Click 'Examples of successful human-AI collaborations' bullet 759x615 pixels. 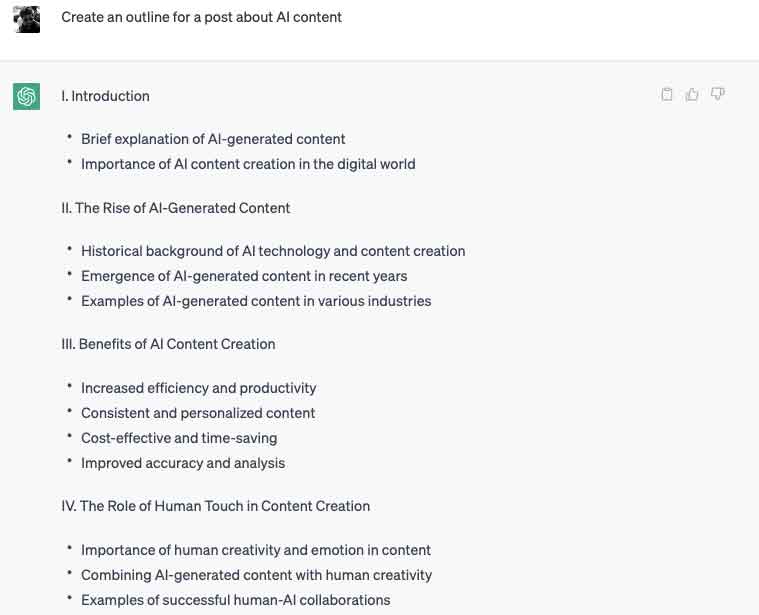tap(236, 600)
